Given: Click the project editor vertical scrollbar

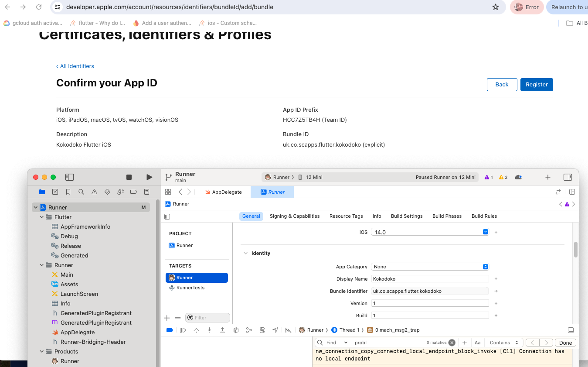Looking at the screenshot, I should (x=575, y=250).
